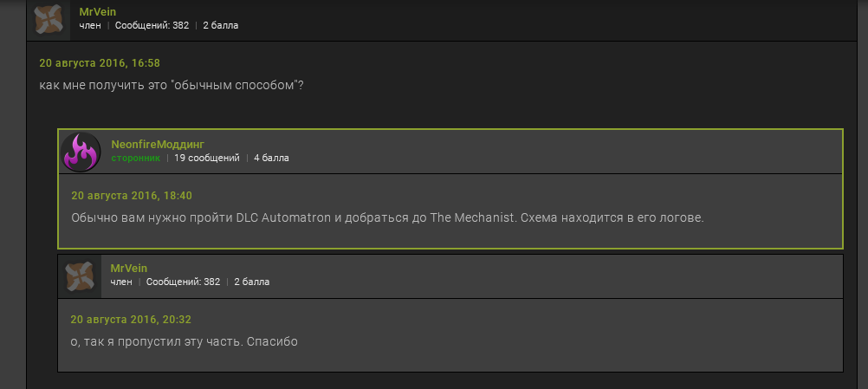The width and height of the screenshot is (868, 389).
Task: Open MrVein's profile from the original question
Action: [x=98, y=11]
